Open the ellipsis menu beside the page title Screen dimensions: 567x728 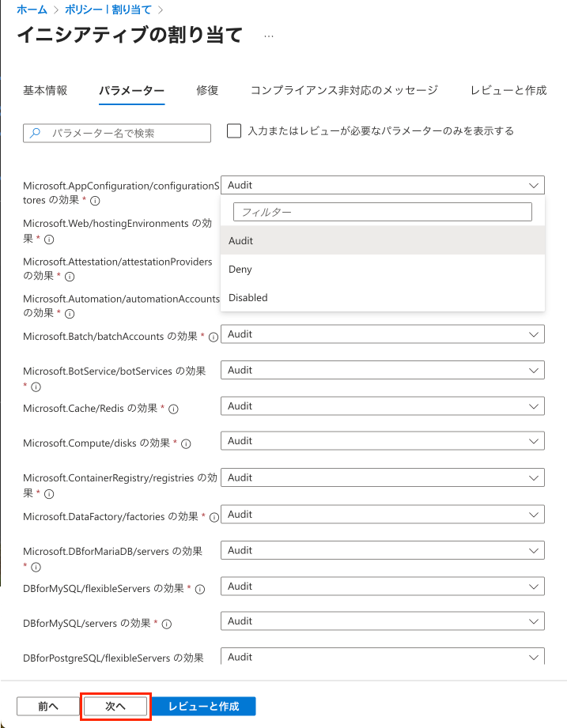click(x=268, y=36)
